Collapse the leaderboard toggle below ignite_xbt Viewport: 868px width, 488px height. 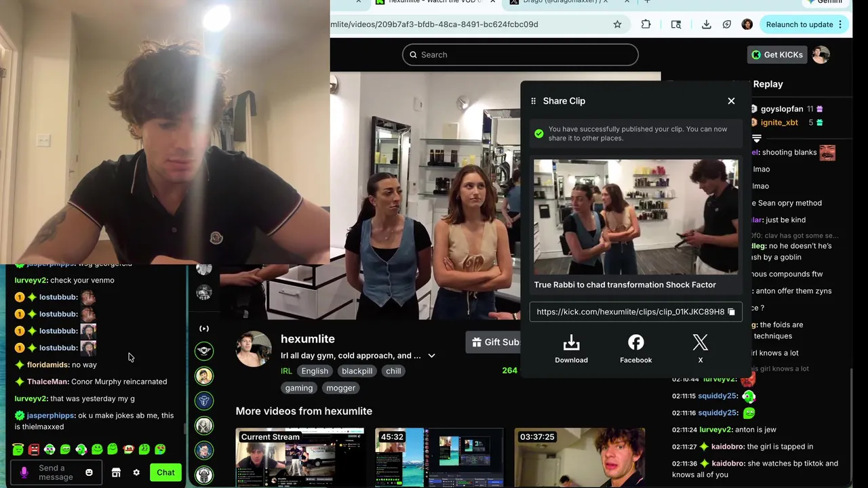point(757,138)
